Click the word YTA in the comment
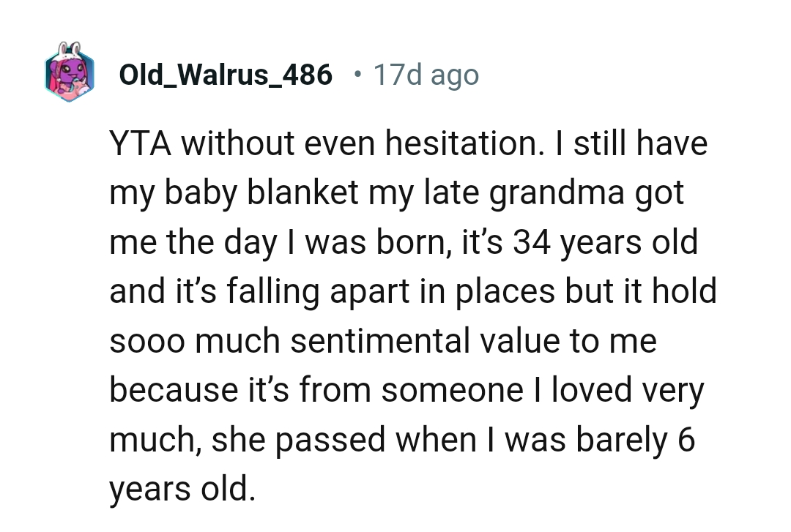 pos(141,143)
